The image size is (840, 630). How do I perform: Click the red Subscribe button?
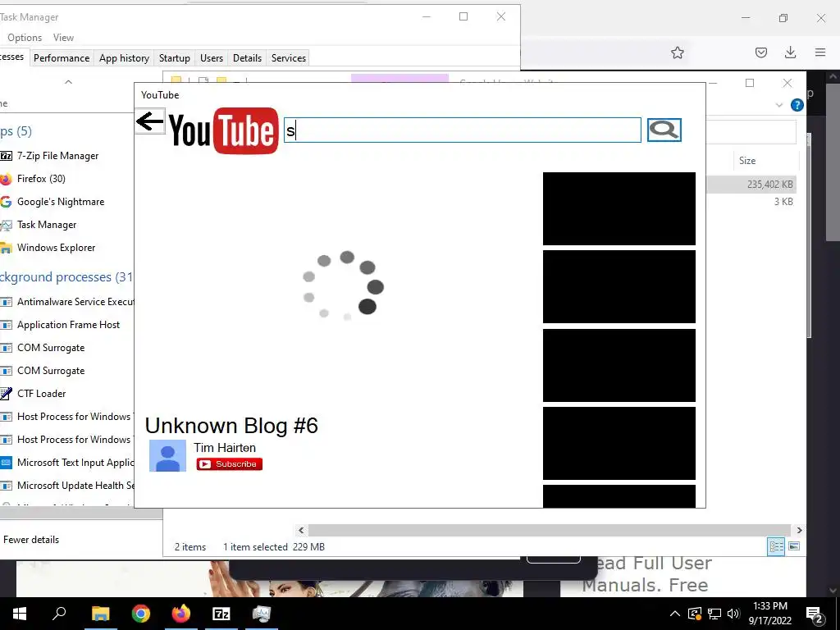click(230, 464)
